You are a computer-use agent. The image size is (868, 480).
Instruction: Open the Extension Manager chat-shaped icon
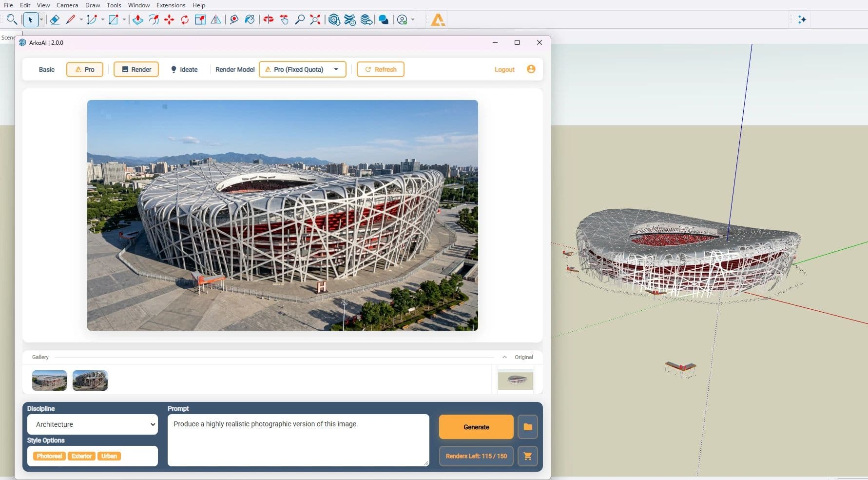[384, 20]
